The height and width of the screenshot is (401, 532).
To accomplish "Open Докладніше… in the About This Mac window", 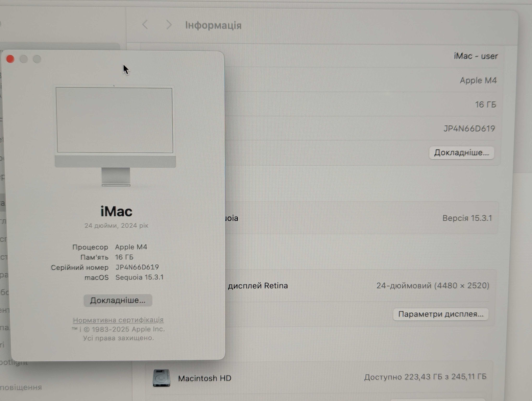I will (118, 300).
